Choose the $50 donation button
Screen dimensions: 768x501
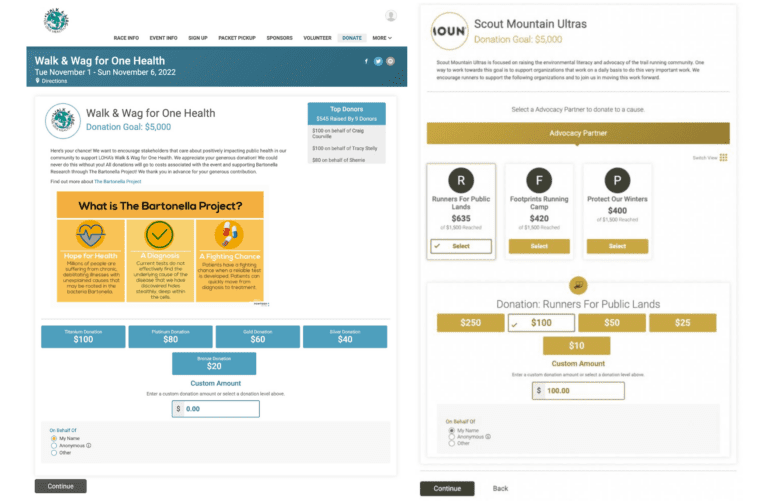pos(612,323)
